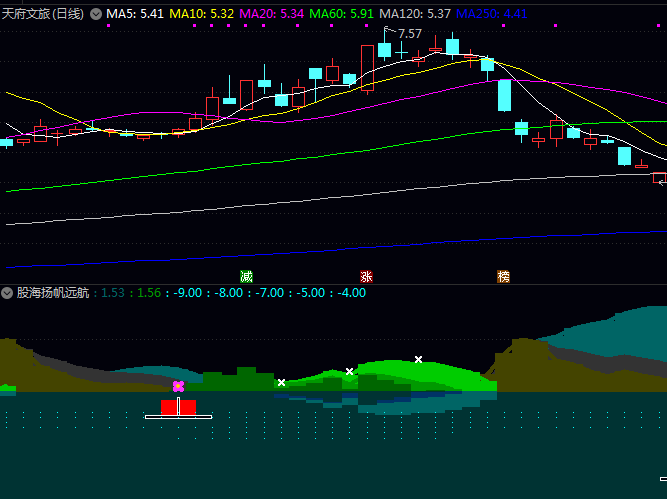Screen dimensions: 667x499
Task: Expand the main chart indicator dropdown arrow
Action: [x=96, y=14]
